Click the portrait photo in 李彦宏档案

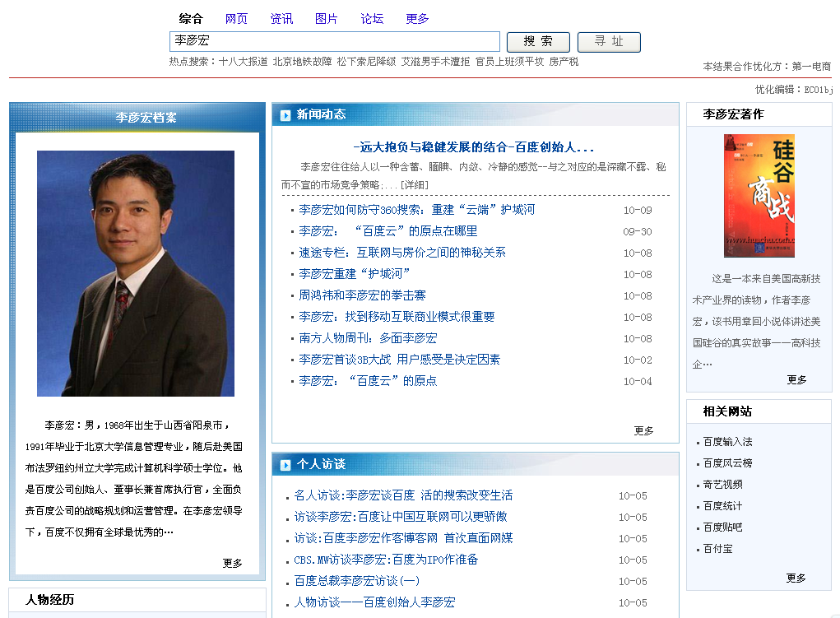coord(136,273)
